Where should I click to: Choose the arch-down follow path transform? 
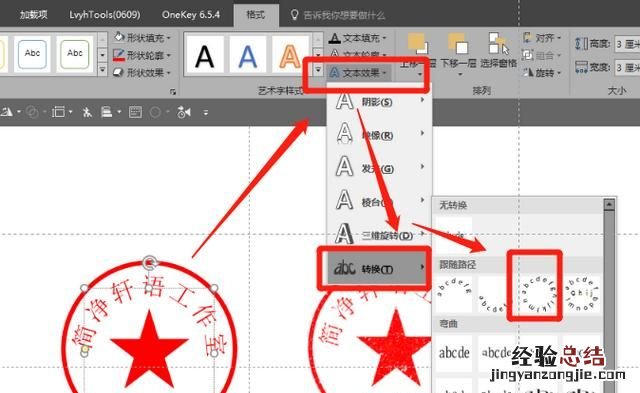(496, 294)
